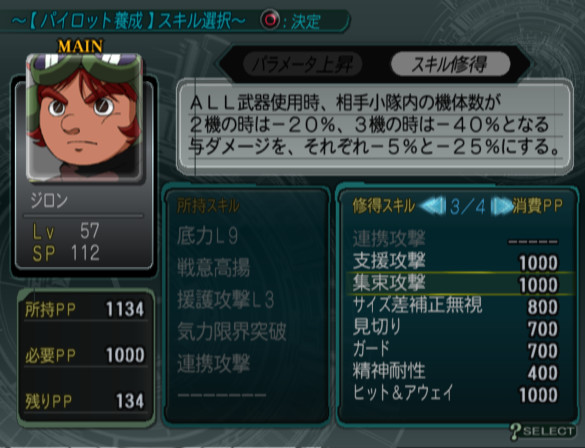This screenshot has width=585, height=448.
Task: Switch to パラメータ上昇 tab
Action: coord(303,65)
